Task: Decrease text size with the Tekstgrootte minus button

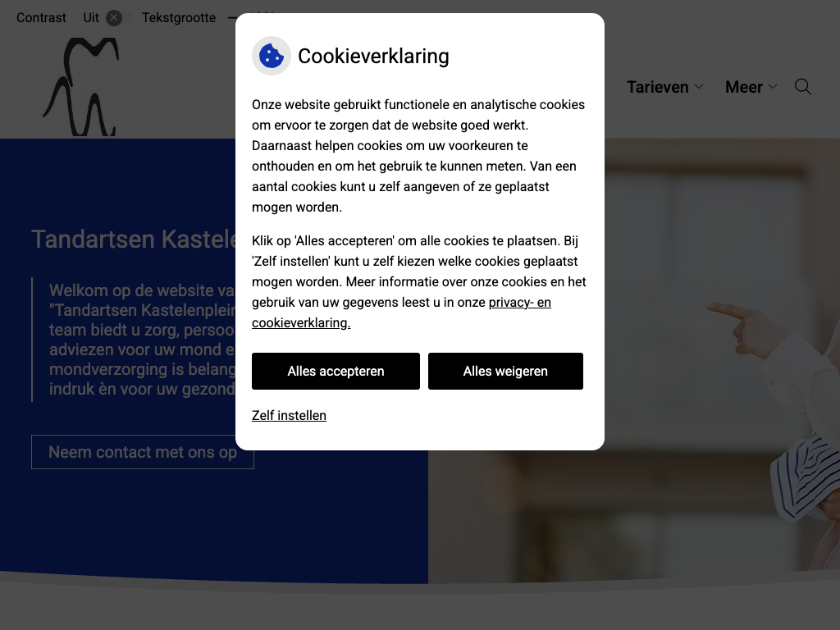Action: point(231,18)
